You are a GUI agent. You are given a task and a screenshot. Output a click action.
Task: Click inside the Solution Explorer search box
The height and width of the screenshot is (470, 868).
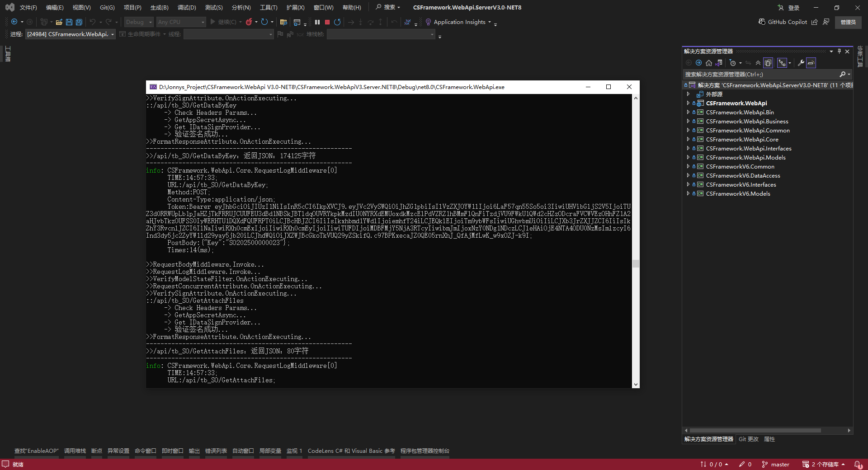click(759, 74)
